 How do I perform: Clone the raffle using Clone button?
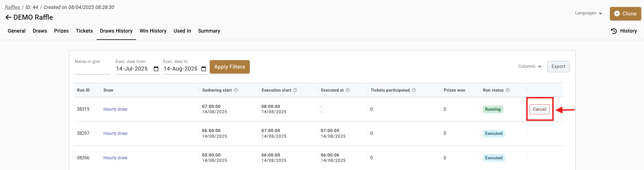[x=625, y=13]
